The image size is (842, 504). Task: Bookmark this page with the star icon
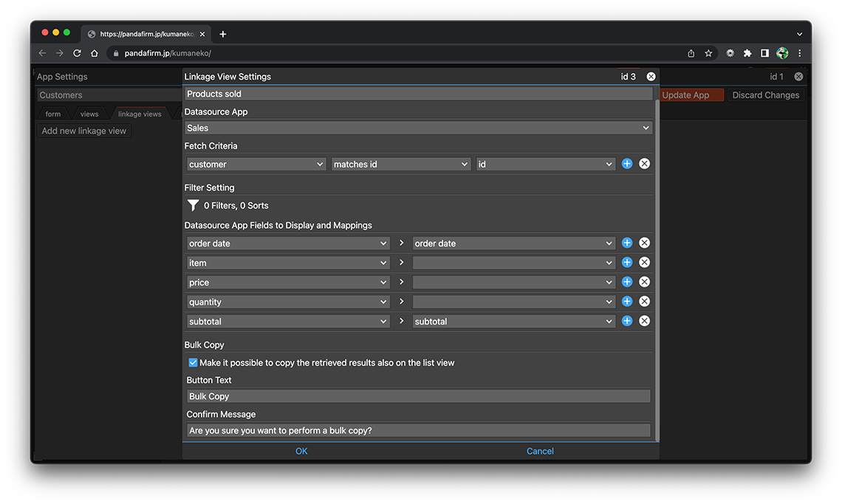click(x=708, y=53)
